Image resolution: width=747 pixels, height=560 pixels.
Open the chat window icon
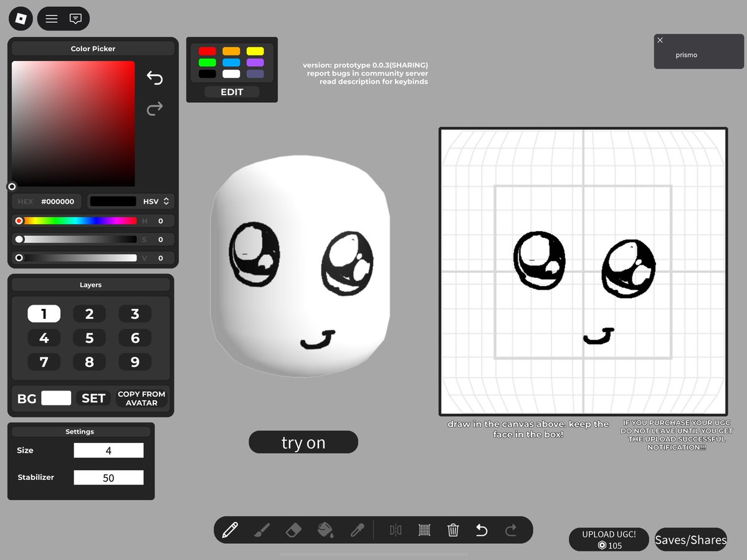click(x=75, y=19)
